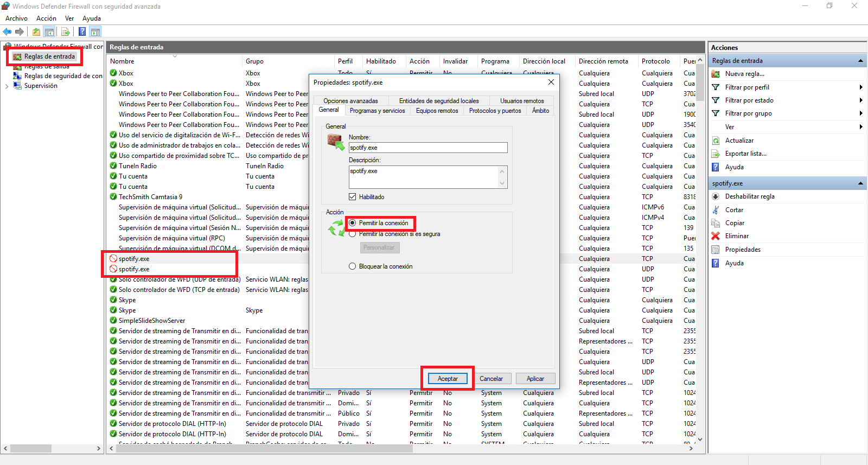Collapse the Reglas de entrada actions section

[860, 61]
